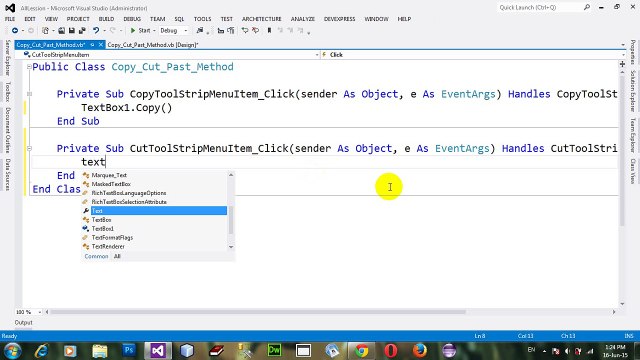Click the editor horizontal scrollbar thumb
The width and height of the screenshot is (640, 360).
point(258,312)
